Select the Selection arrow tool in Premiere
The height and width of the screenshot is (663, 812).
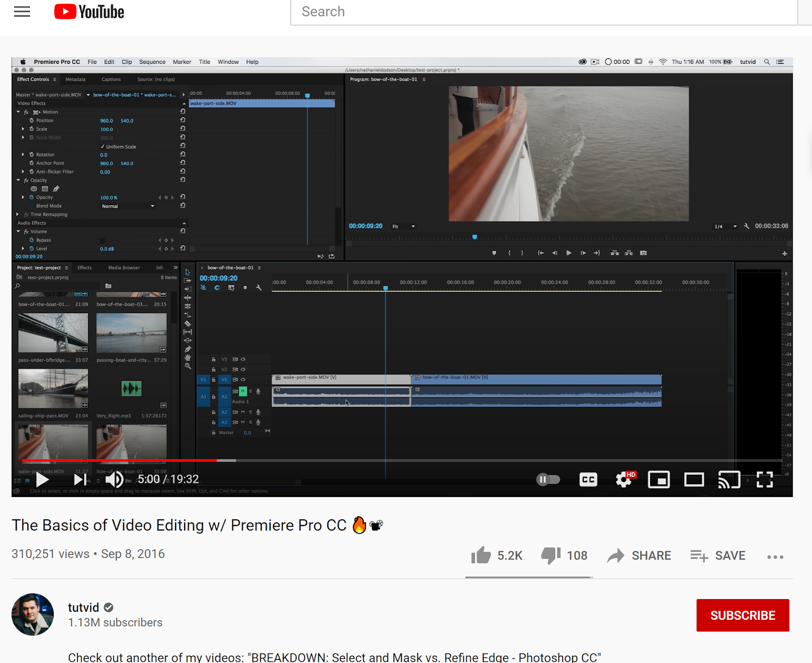pos(187,272)
